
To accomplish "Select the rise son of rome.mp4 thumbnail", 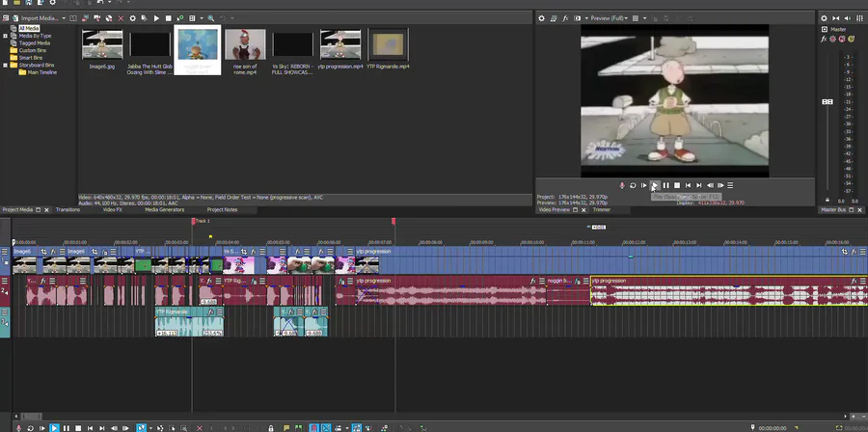I will 245,44.
